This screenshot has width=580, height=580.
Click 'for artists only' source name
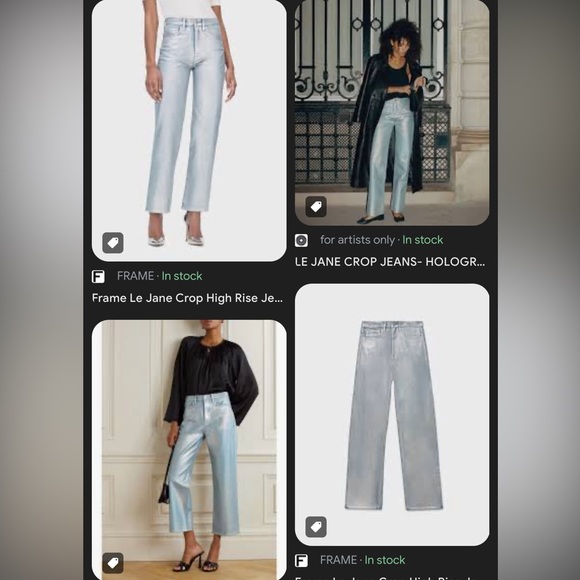357,240
